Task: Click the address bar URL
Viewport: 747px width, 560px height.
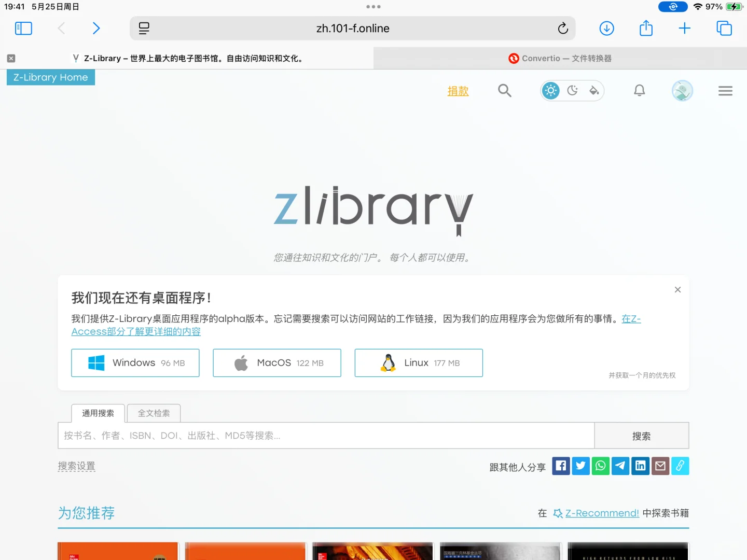Action: [353, 29]
